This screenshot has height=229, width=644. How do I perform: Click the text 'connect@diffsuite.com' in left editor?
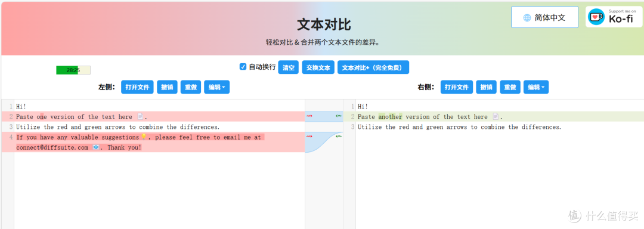(x=52, y=147)
